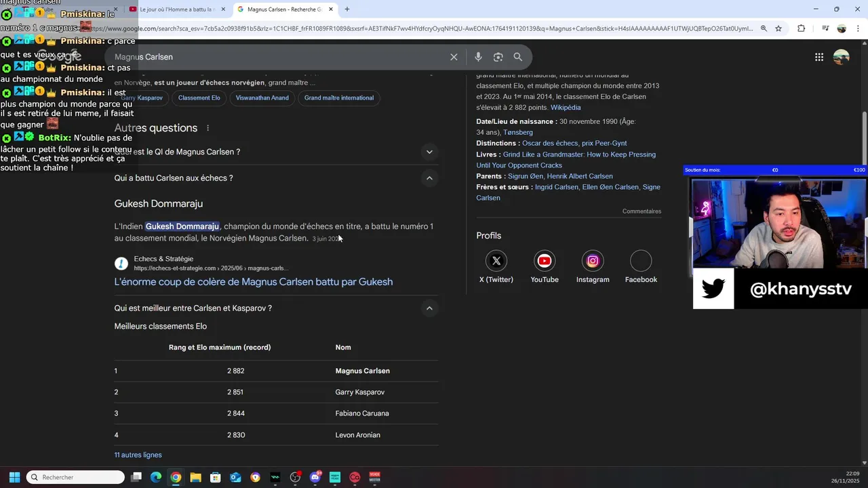The width and height of the screenshot is (868, 488).
Task: Open Task View on taskbar
Action: pyautogui.click(x=136, y=477)
